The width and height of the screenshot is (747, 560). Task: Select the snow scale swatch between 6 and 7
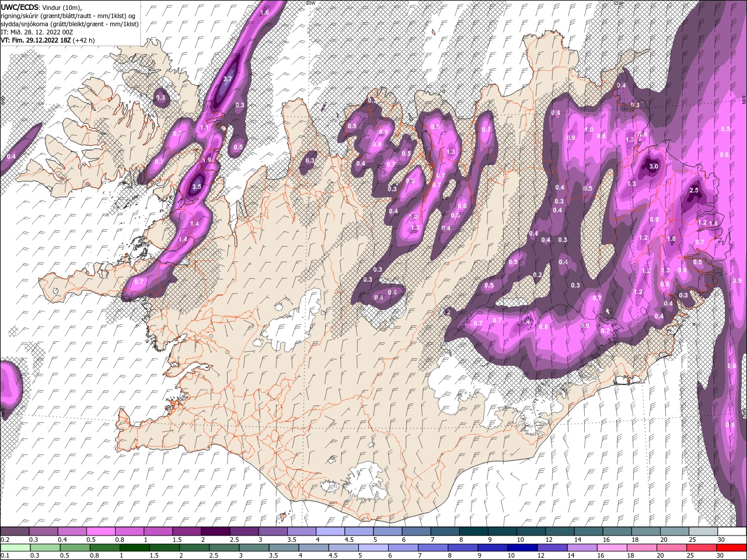pos(416,531)
